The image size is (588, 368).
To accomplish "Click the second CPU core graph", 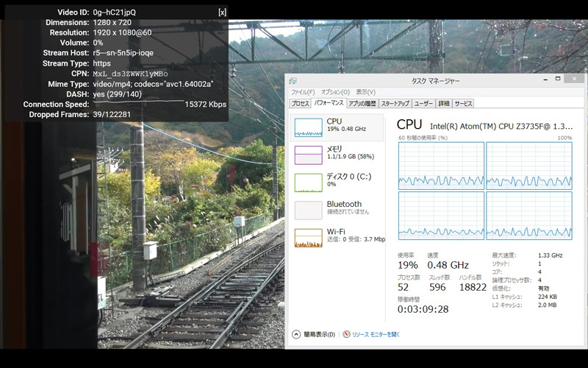I will click(529, 166).
